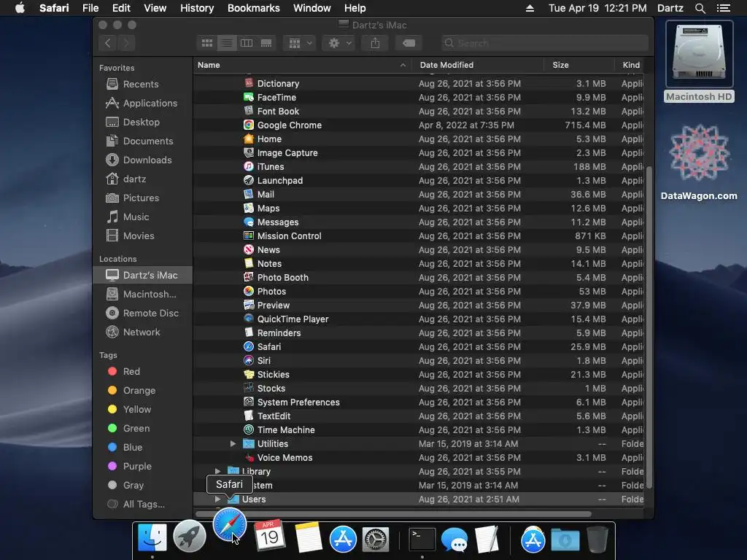
Task: Click the vertical scrollbar in file list
Action: coord(649,327)
